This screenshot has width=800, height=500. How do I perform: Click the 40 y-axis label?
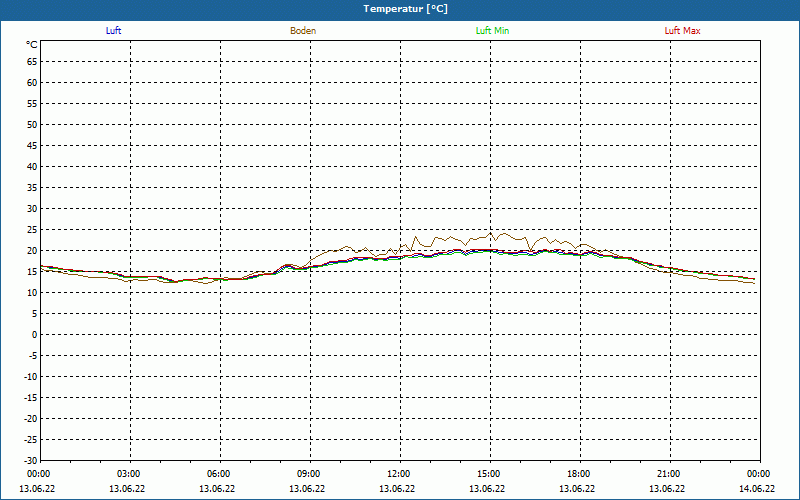(32, 167)
